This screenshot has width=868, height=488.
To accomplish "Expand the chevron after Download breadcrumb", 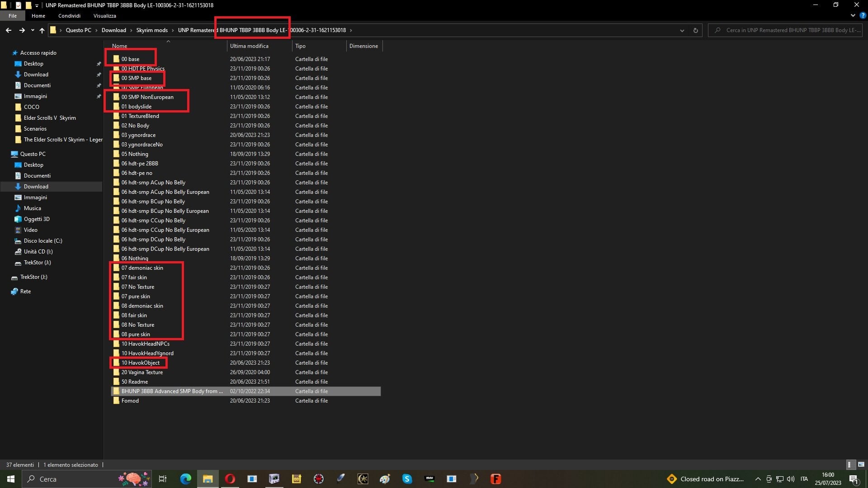I will click(x=131, y=30).
